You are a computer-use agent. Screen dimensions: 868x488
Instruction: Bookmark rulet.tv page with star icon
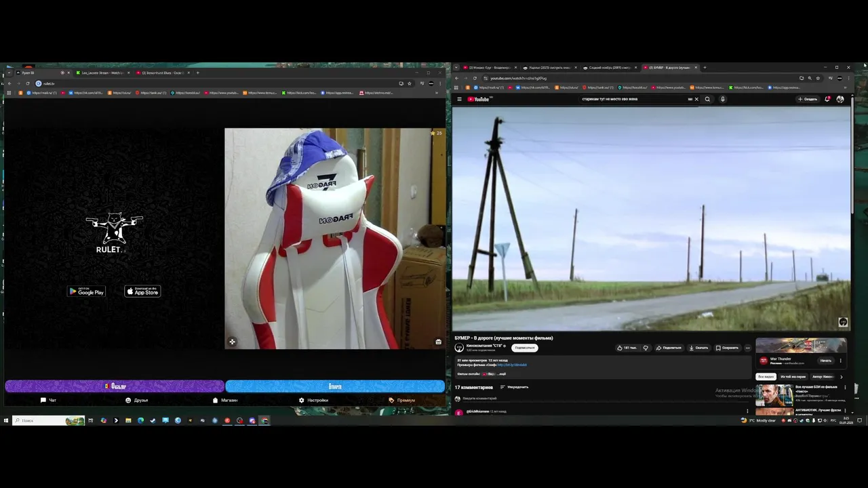point(409,83)
